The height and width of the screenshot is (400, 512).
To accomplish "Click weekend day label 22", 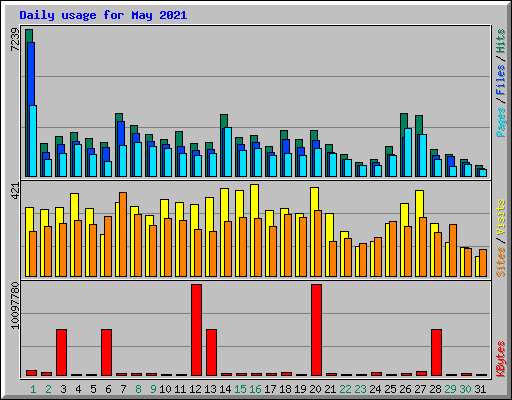I will click(345, 389).
